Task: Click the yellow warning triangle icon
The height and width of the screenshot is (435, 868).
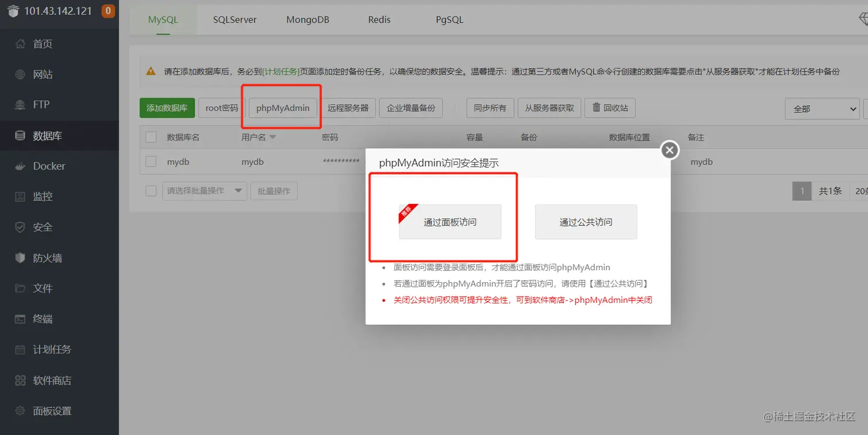Action: pos(150,71)
